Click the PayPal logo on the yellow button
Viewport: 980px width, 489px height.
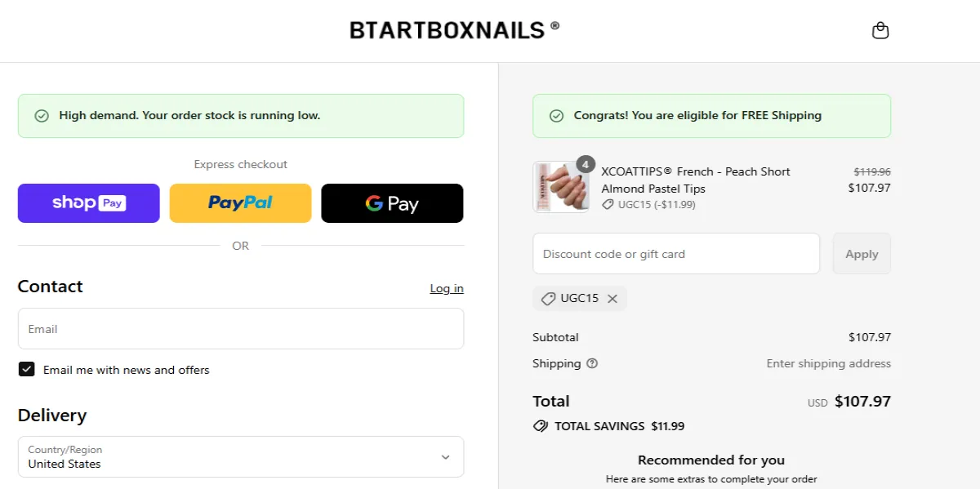coord(240,202)
